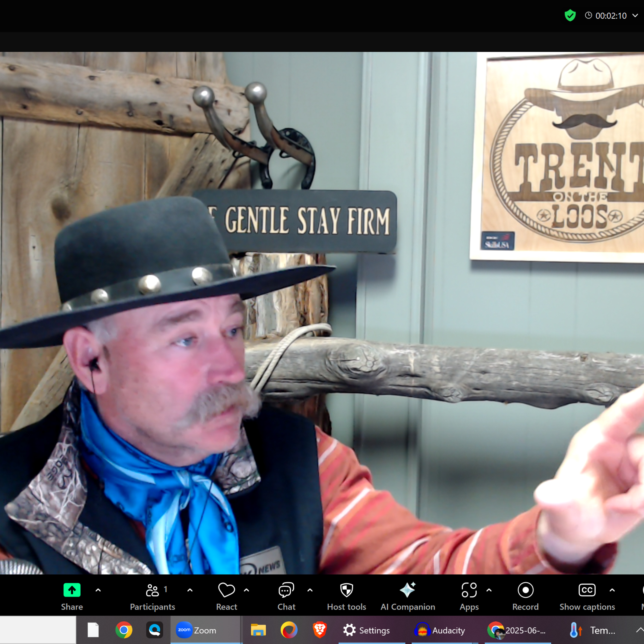Open Brave browser from the taskbar
The image size is (644, 644).
click(x=320, y=630)
